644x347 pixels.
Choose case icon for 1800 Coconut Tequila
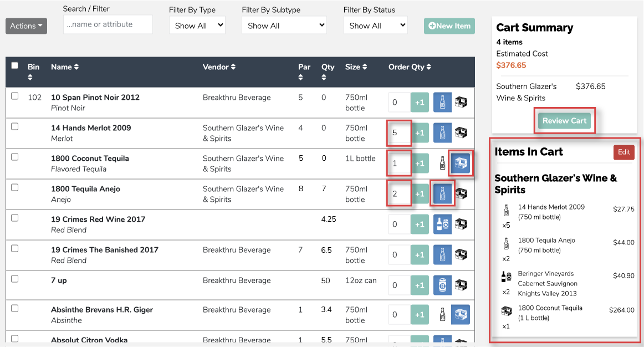(x=461, y=163)
